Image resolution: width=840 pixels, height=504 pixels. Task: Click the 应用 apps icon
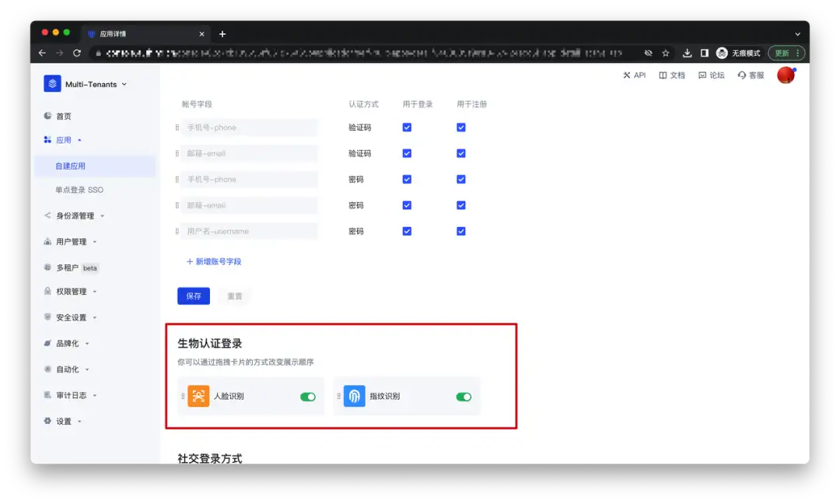pos(47,140)
